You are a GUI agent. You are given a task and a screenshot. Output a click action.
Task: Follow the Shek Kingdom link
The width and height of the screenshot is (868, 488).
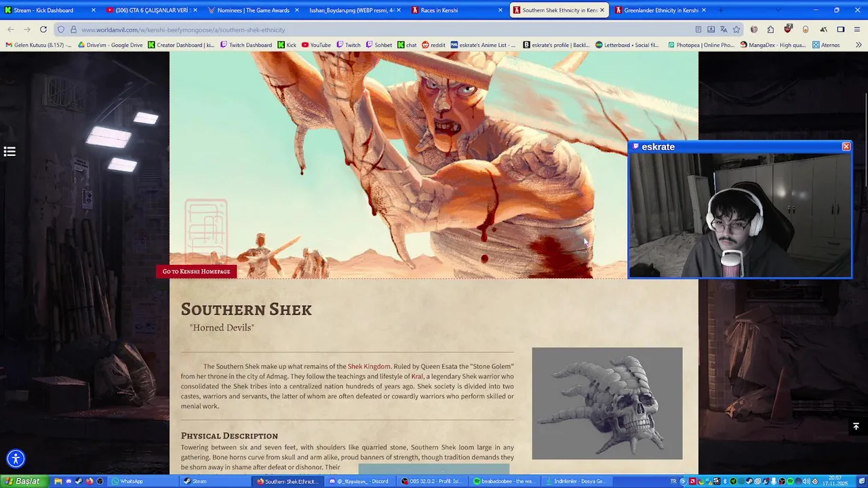tap(369, 366)
